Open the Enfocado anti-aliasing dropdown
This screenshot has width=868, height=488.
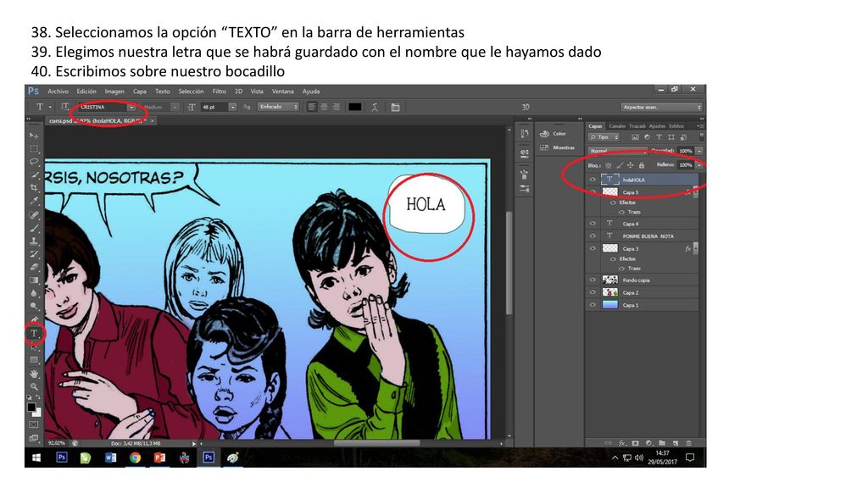(278, 107)
